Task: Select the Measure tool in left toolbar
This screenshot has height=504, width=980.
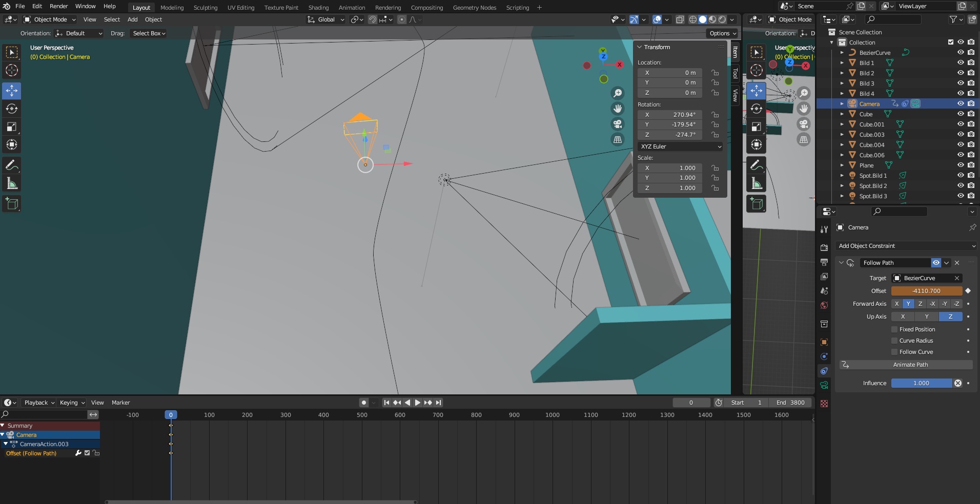Action: [12, 183]
